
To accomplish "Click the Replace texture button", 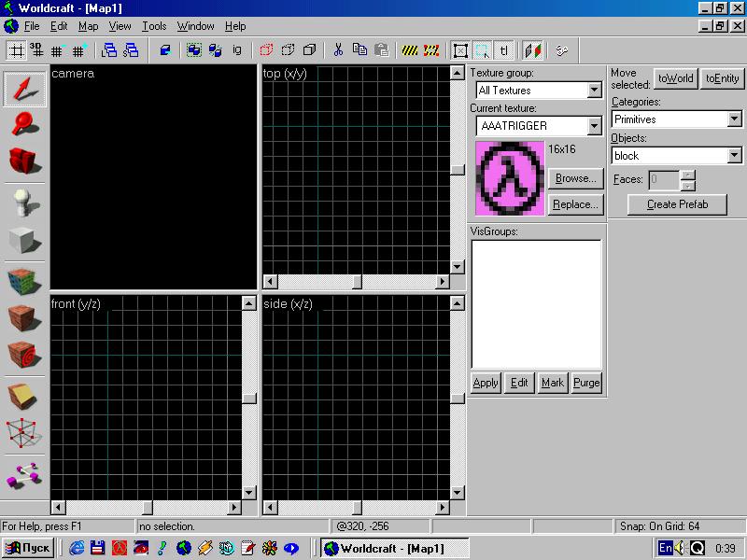I will pos(575,204).
